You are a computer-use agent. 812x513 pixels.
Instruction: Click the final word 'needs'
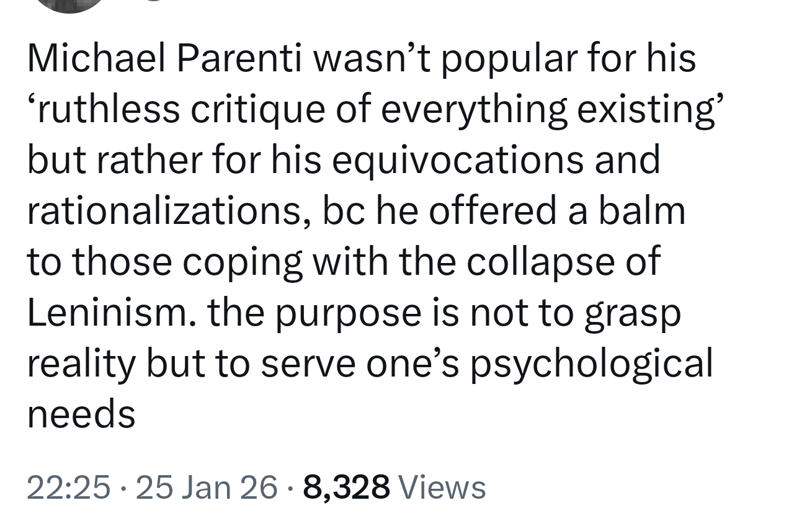point(81,414)
